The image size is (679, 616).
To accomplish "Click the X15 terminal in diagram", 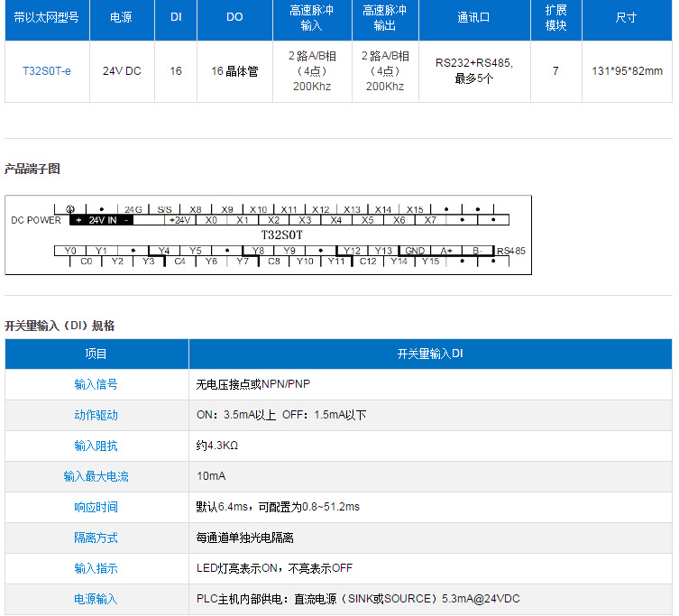I will point(415,209).
